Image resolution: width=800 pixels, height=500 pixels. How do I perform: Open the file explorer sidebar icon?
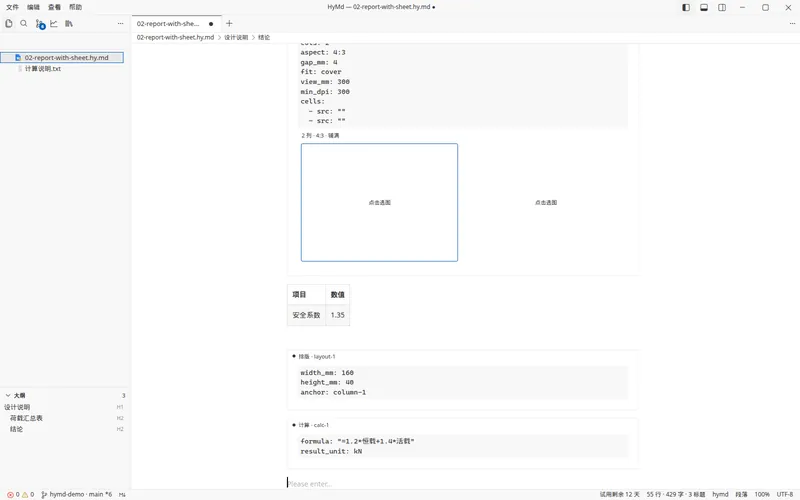[9, 23]
